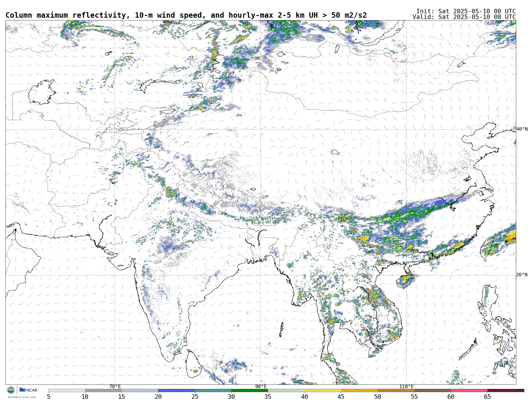The image size is (532, 400).
Task: Click the colorbar tick label 40
Action: (x=304, y=397)
